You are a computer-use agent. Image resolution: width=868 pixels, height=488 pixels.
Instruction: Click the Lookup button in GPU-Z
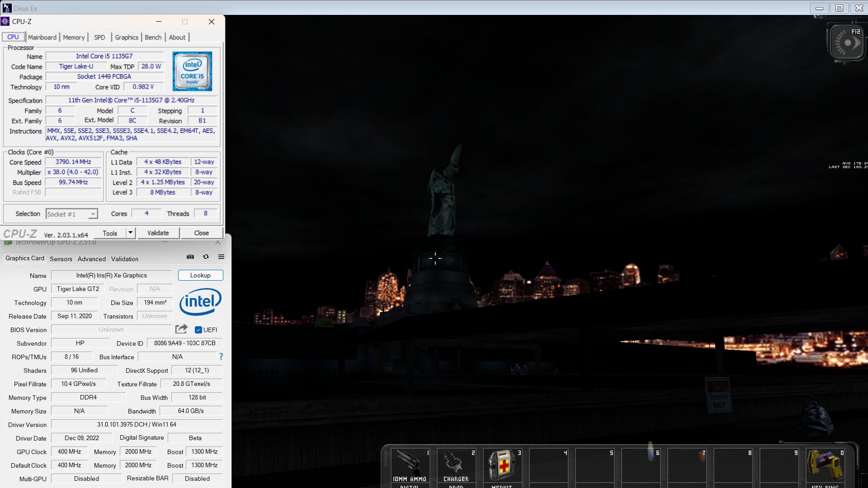(x=200, y=275)
